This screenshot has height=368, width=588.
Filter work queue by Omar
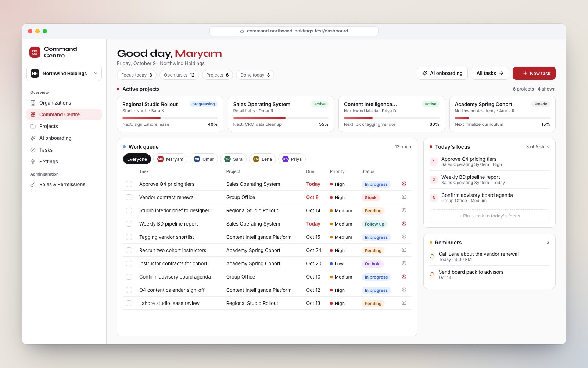(x=204, y=159)
